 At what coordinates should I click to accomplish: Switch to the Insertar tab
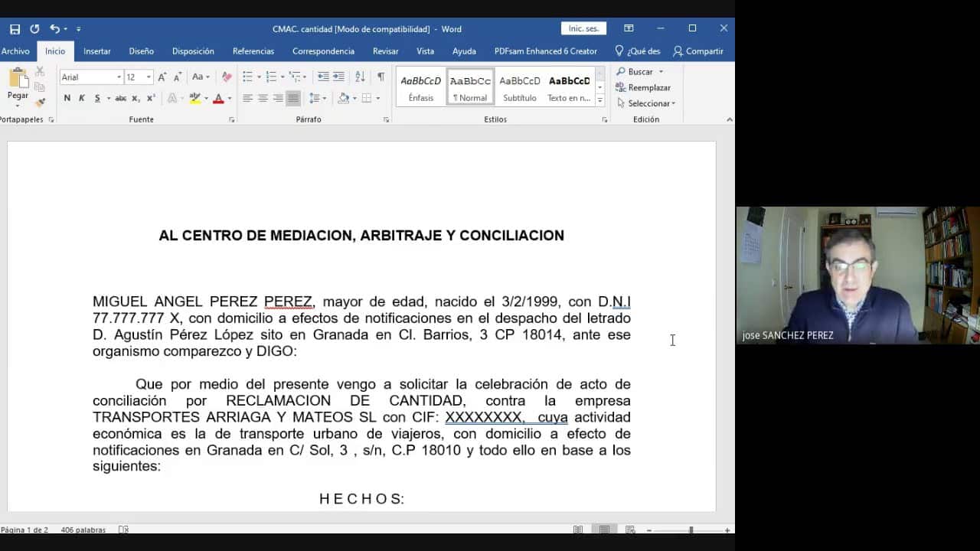(97, 51)
